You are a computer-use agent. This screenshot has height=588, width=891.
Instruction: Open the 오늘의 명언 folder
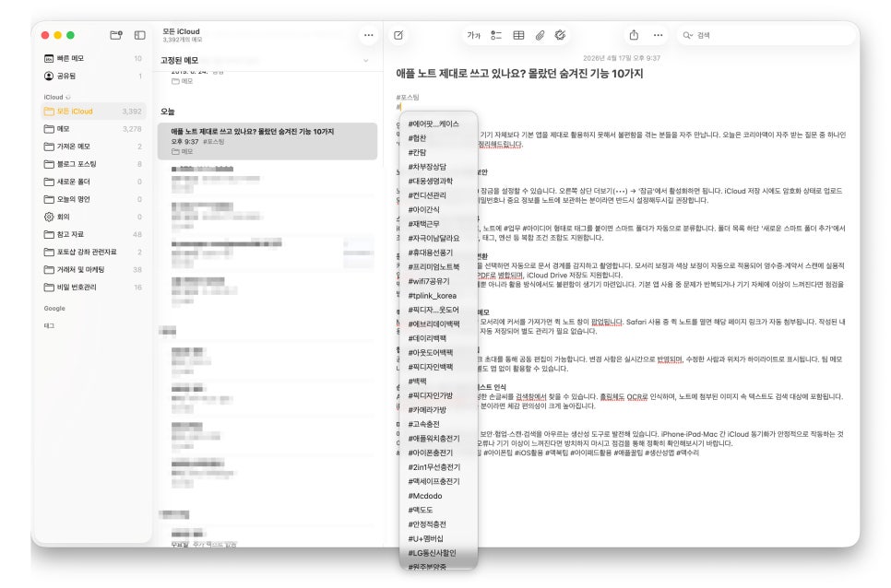pos(93,199)
